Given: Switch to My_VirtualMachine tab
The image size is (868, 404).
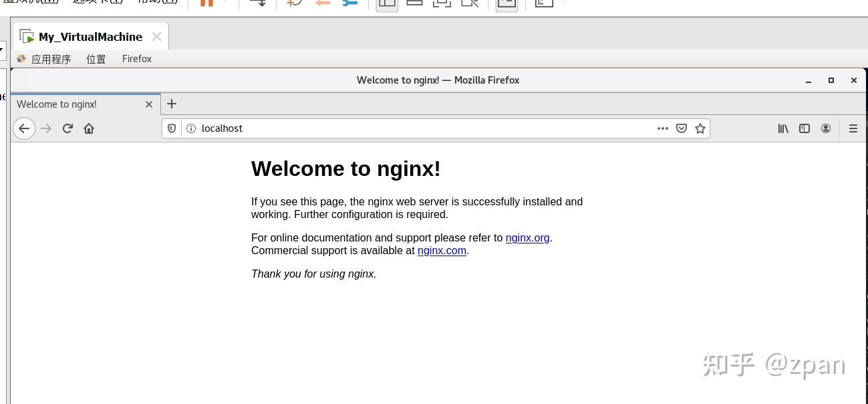Looking at the screenshot, I should pyautogui.click(x=91, y=37).
